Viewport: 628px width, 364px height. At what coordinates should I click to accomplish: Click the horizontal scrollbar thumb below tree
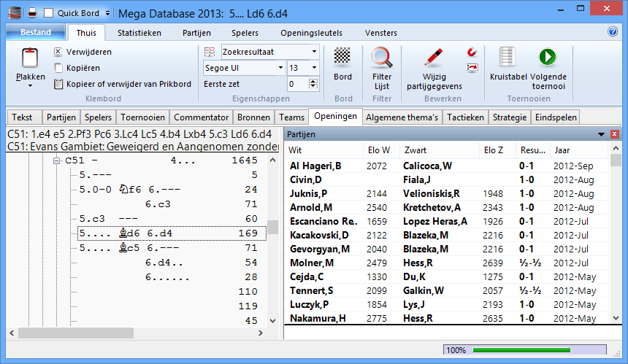(x=76, y=333)
